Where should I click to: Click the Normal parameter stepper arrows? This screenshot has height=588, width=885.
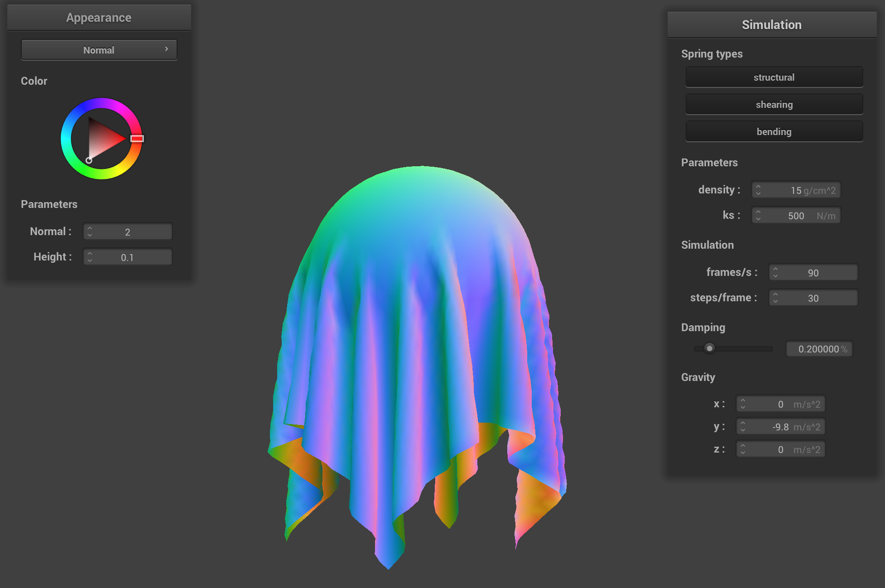click(90, 231)
